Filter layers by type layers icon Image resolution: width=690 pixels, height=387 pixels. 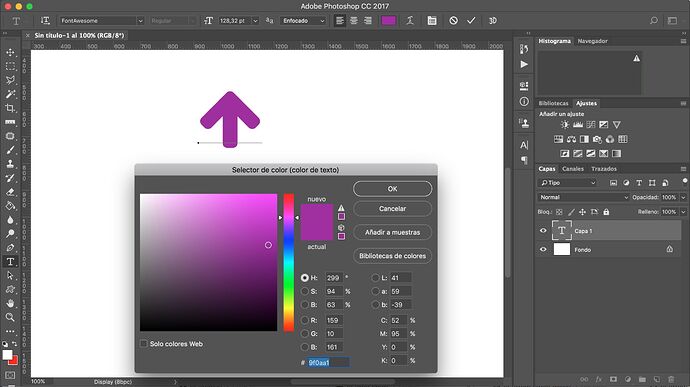point(639,183)
